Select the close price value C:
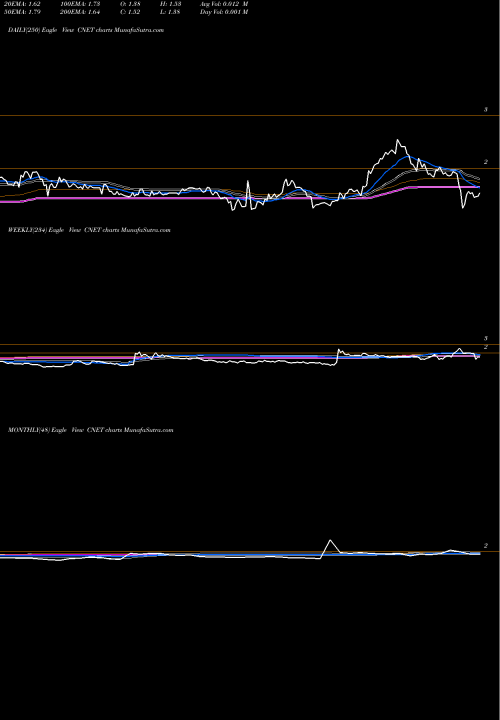This screenshot has height=720, width=500. coord(131,12)
